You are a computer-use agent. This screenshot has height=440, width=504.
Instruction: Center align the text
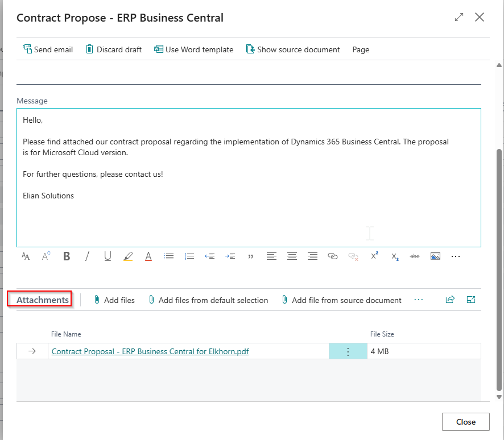[292, 256]
